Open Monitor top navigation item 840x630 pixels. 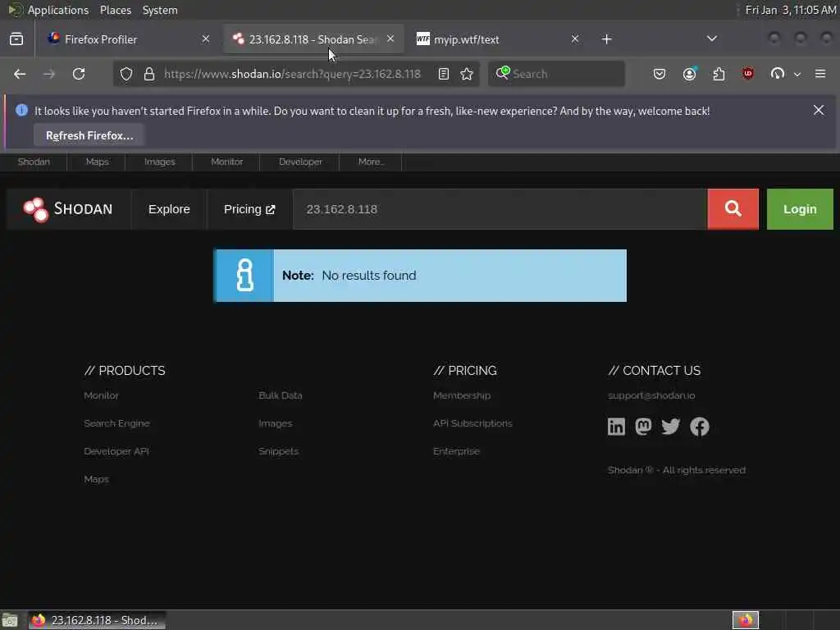pyautogui.click(x=226, y=162)
